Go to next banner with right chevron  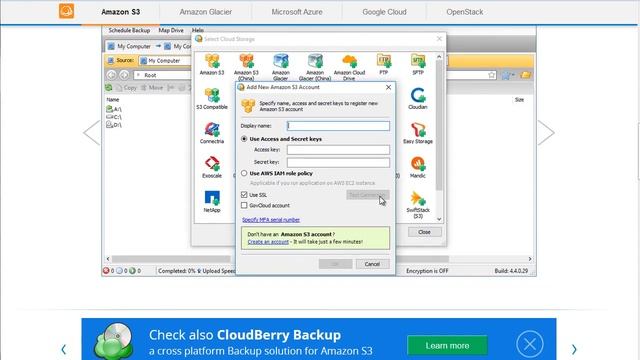(x=574, y=349)
